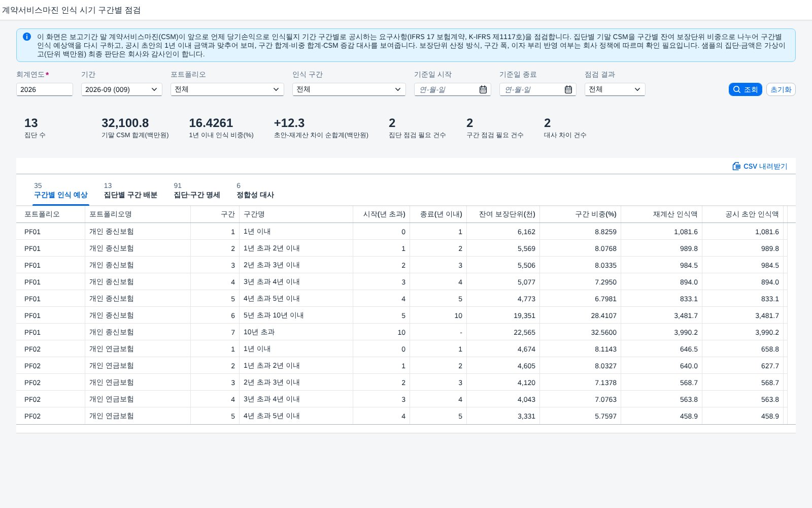
Task: Click the 658.8 공시 초안 인식액 cell
Action: [743, 349]
